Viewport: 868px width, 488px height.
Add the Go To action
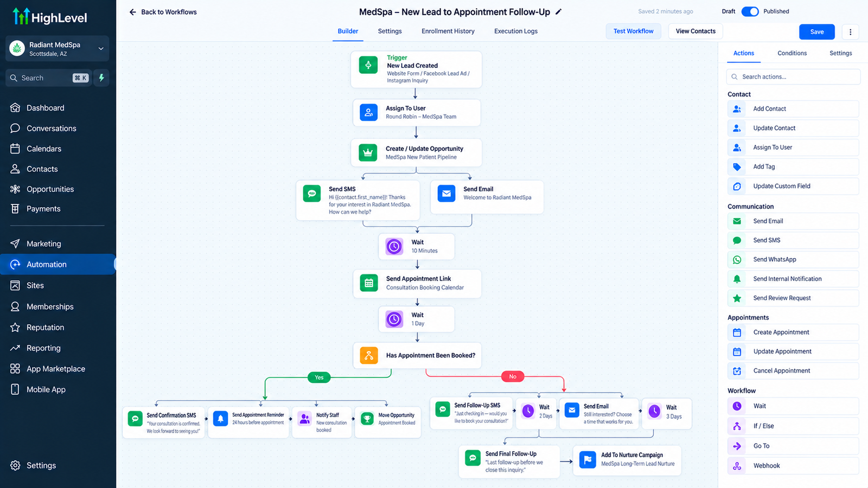tap(793, 446)
